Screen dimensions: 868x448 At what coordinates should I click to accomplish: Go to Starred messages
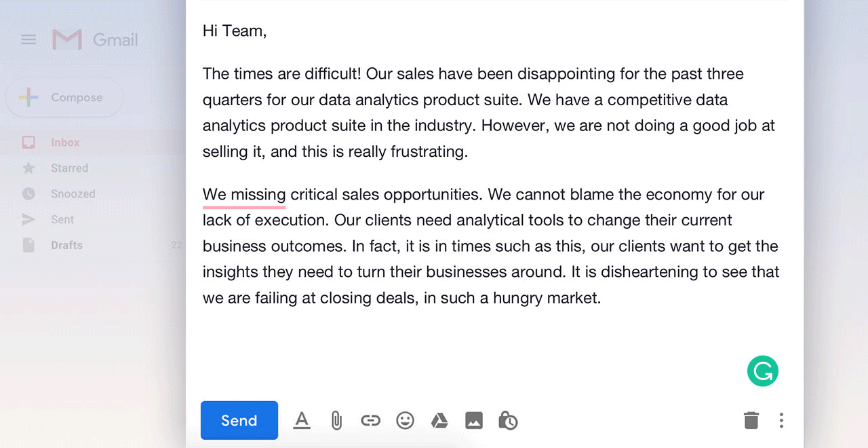pyautogui.click(x=69, y=168)
